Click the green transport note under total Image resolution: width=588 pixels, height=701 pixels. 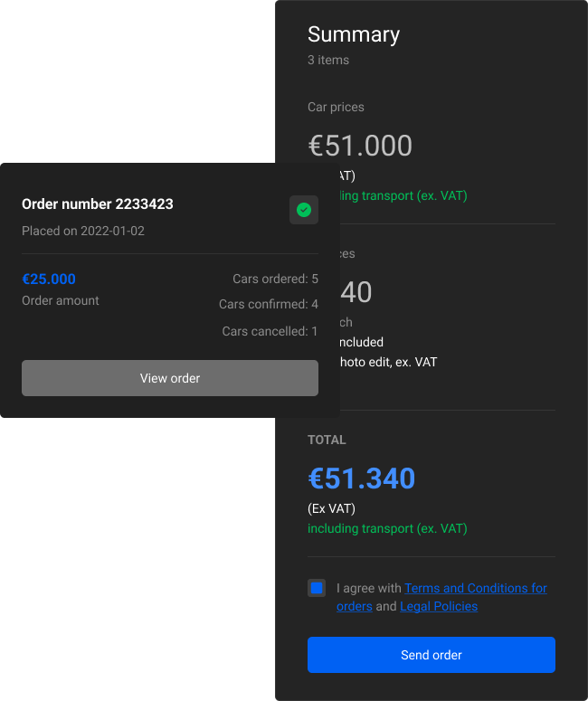(x=387, y=528)
